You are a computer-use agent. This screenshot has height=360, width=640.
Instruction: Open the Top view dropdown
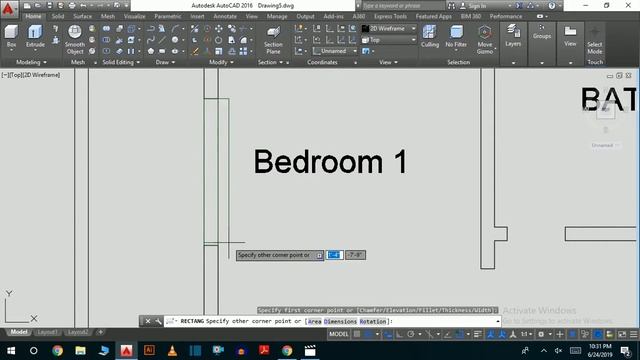pyautogui.click(x=389, y=40)
